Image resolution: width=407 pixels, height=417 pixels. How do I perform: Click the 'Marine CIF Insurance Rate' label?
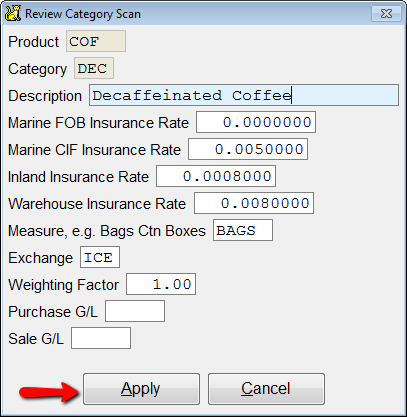(x=94, y=150)
